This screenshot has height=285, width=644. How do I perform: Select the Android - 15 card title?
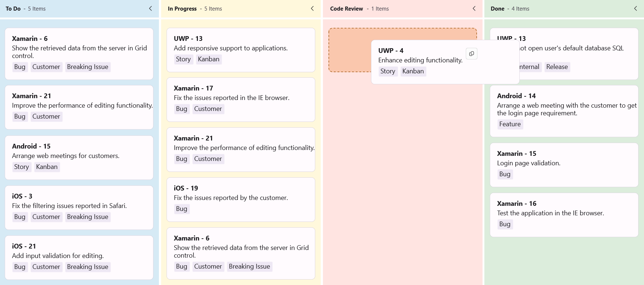pos(31,146)
